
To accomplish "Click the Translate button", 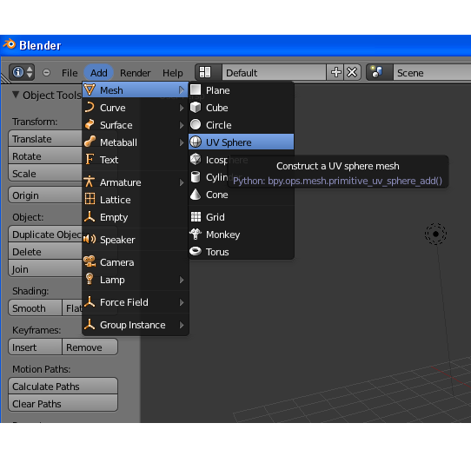I will 45,139.
